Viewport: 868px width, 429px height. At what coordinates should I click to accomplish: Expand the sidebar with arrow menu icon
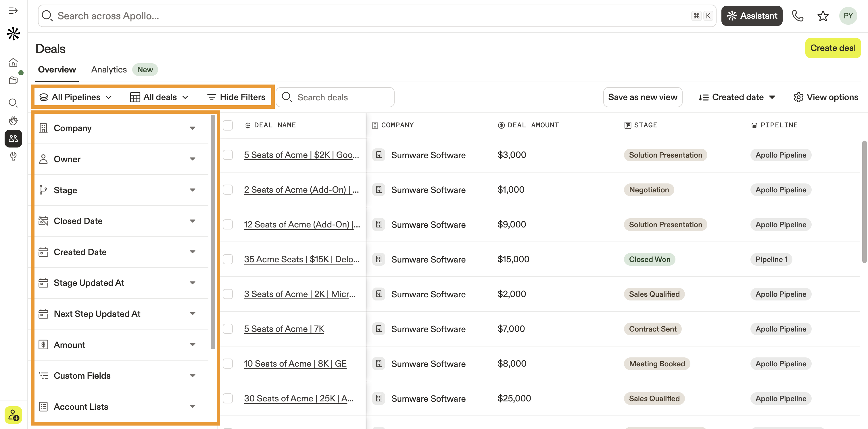click(13, 11)
